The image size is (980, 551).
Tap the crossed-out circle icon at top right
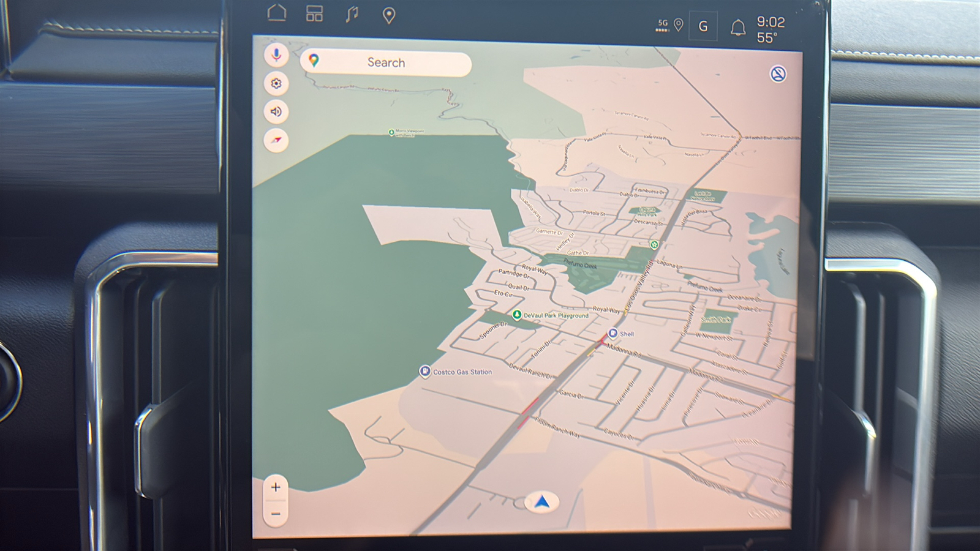[x=778, y=74]
